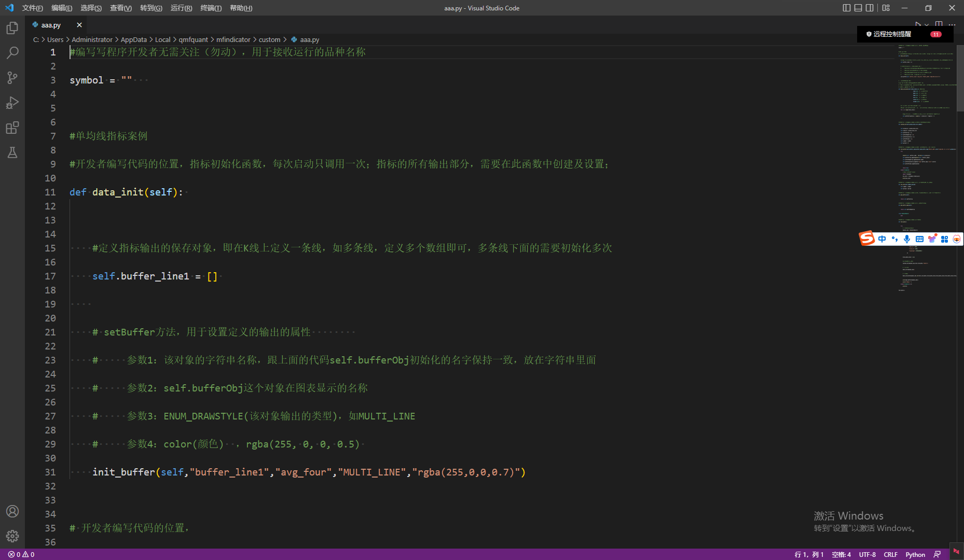The width and height of the screenshot is (964, 560).
Task: Click Users in the breadcrumb path
Action: tap(55, 39)
